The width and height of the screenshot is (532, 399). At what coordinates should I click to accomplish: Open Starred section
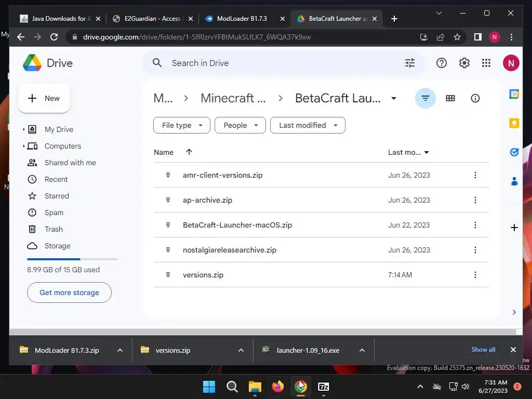click(x=57, y=196)
